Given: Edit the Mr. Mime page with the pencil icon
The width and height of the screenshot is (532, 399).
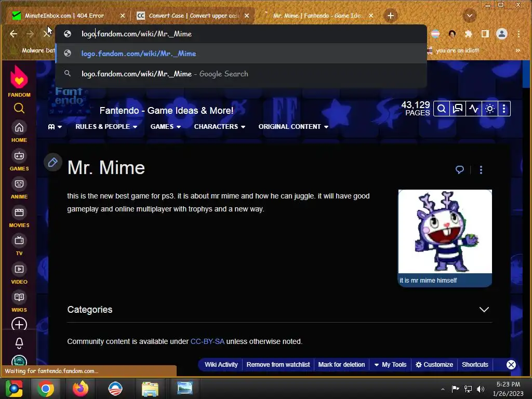Looking at the screenshot, I should click(x=52, y=162).
